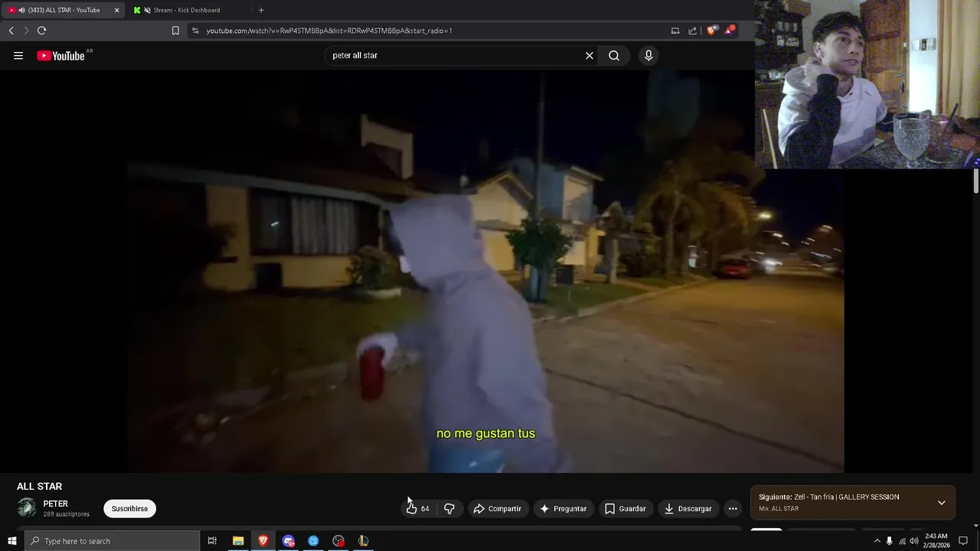980x551 pixels.
Task: Switch to the ALL STAR YouTube tab
Action: point(64,10)
